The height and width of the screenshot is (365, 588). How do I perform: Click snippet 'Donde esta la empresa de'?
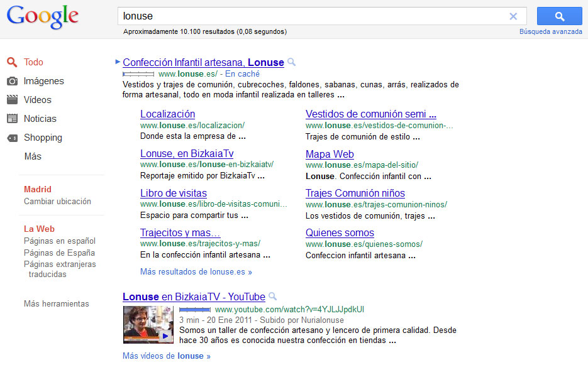[x=193, y=136]
